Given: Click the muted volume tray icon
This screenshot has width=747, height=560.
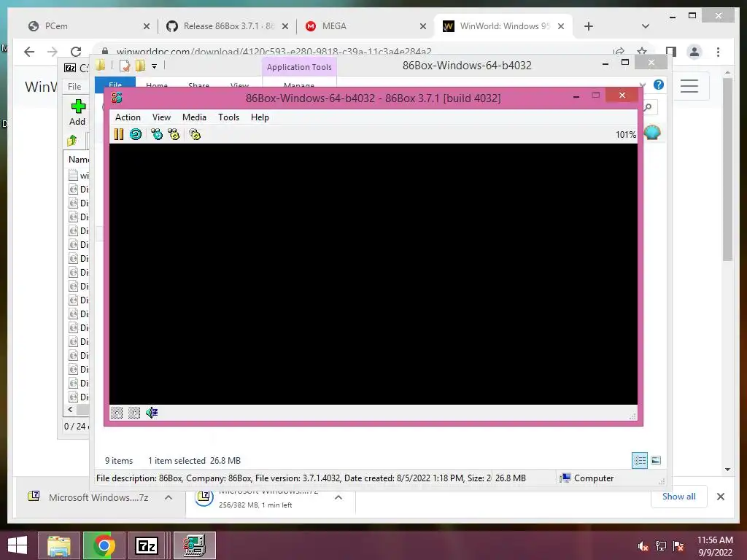Looking at the screenshot, I should point(643,546).
